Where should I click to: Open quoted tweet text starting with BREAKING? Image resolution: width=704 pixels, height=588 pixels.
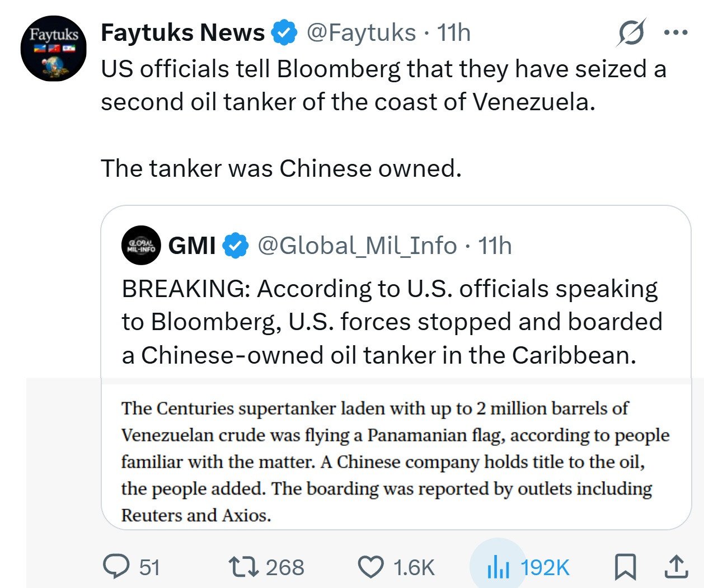tap(392, 322)
